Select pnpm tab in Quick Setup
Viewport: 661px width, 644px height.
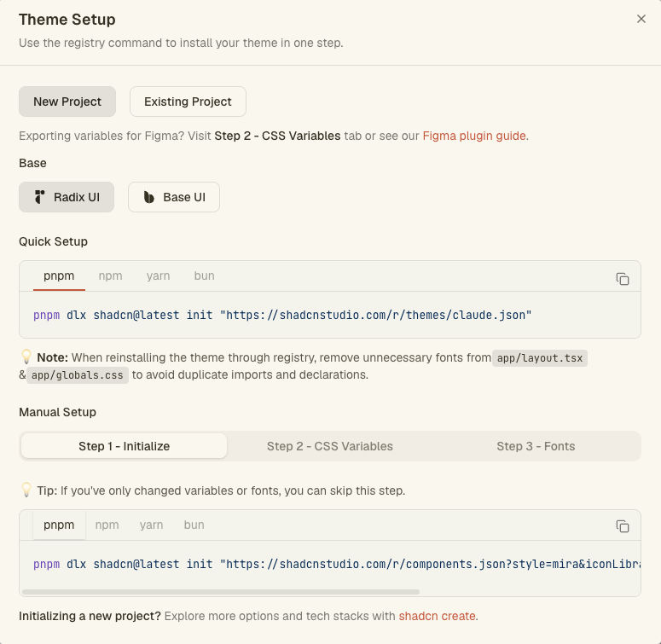59,276
